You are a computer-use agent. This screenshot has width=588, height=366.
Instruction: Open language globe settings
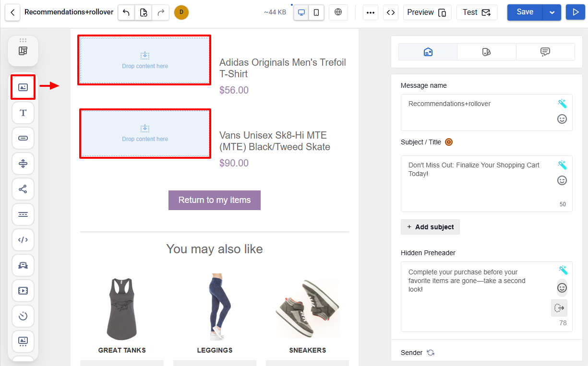pyautogui.click(x=338, y=12)
